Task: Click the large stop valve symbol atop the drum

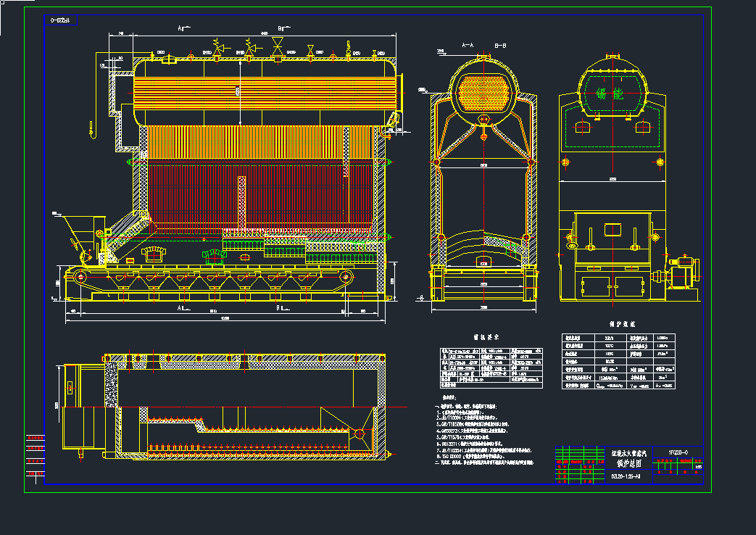Action: pos(277,47)
